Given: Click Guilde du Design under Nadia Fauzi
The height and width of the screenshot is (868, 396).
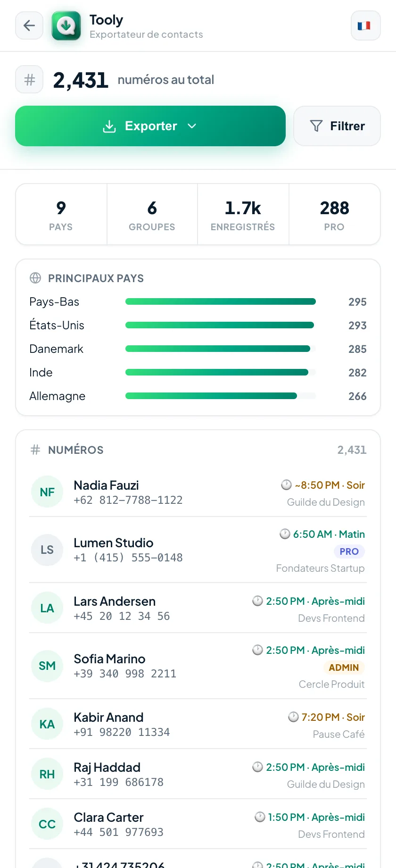Looking at the screenshot, I should pyautogui.click(x=326, y=502).
